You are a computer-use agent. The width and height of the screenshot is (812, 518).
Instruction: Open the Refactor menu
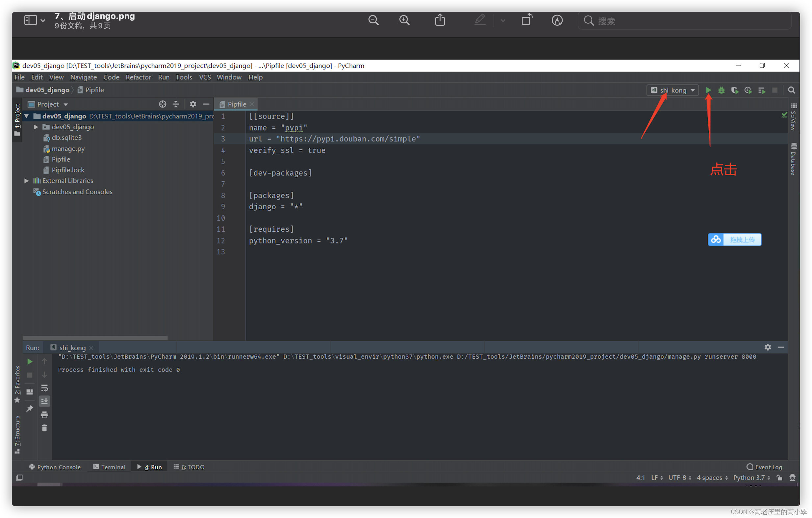(x=138, y=77)
